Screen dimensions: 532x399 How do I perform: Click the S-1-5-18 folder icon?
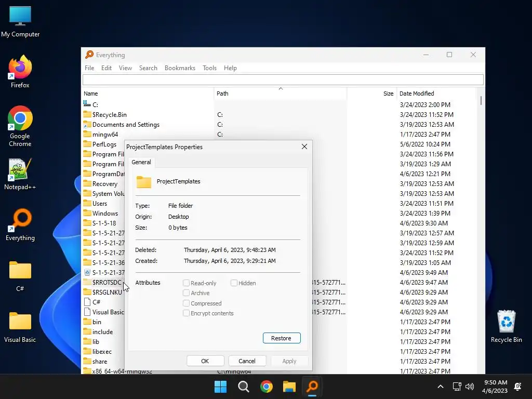(87, 223)
